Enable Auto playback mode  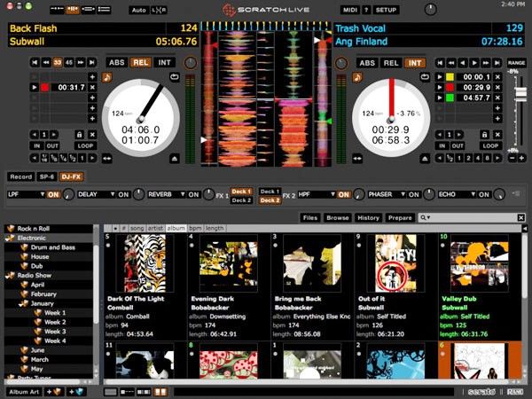pos(138,10)
